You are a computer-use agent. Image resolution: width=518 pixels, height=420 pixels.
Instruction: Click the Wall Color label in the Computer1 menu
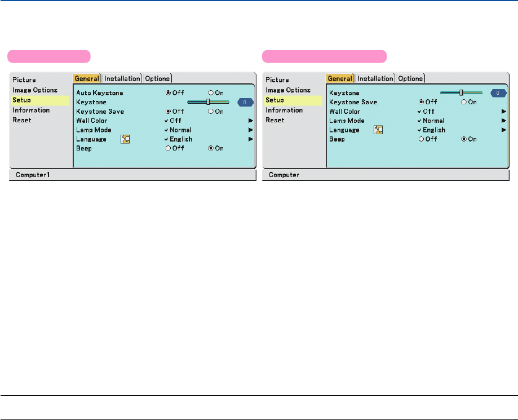click(x=91, y=121)
